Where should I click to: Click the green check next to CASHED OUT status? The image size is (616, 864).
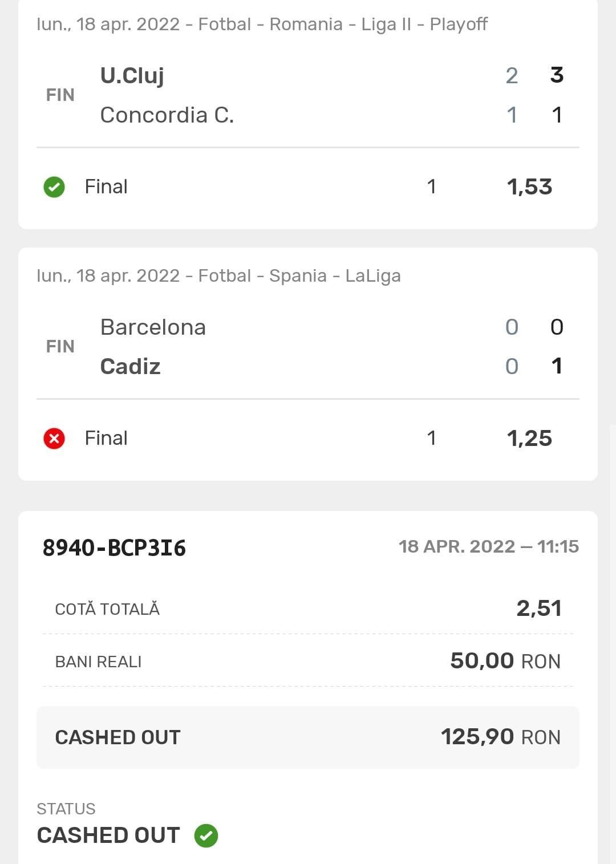pyautogui.click(x=206, y=835)
